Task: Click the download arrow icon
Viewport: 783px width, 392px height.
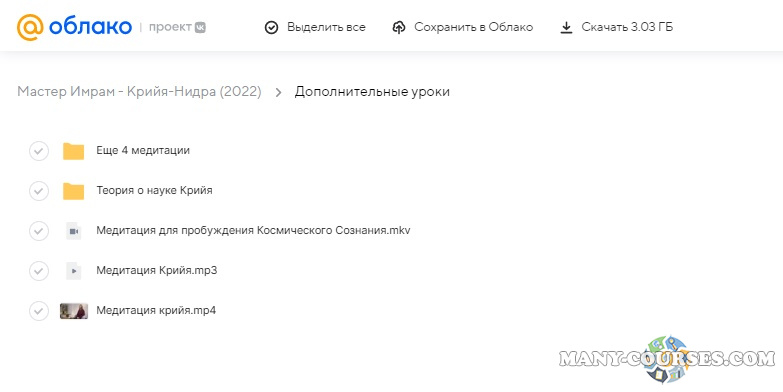Action: (x=566, y=27)
